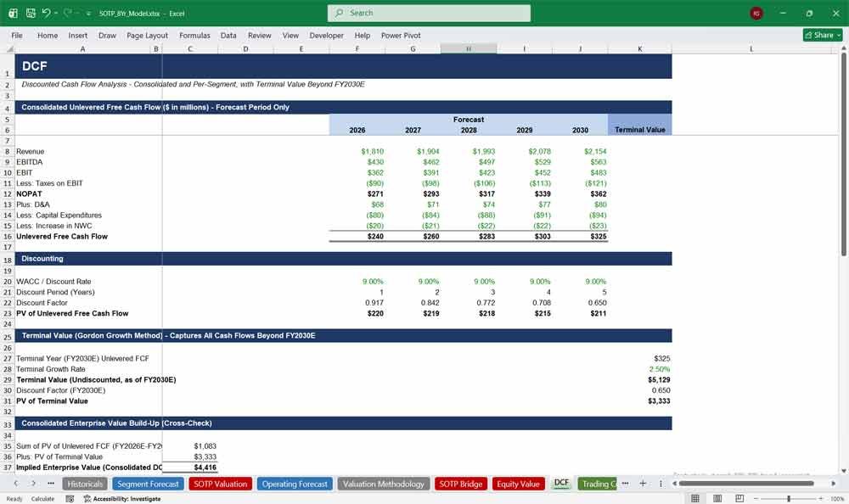
Task: Click the tab bar splitter dots
Action: pos(661,484)
